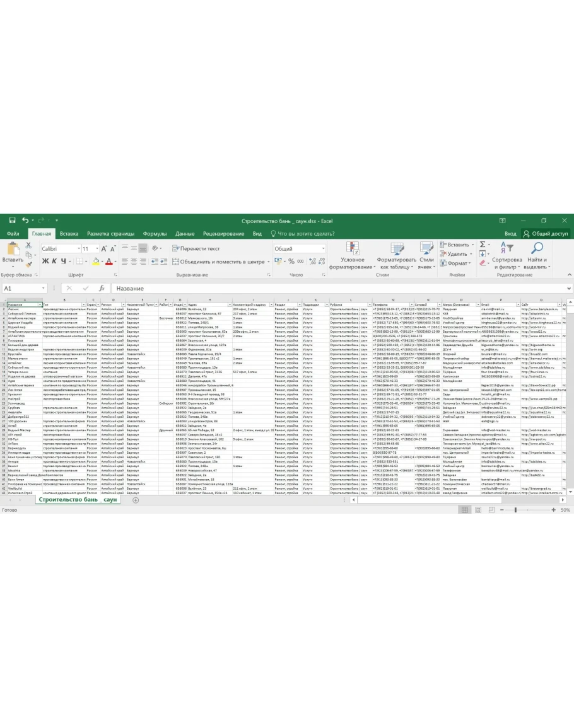The image size is (574, 728).
Task: Open Найти и выделить menu
Action: pyautogui.click(x=537, y=255)
